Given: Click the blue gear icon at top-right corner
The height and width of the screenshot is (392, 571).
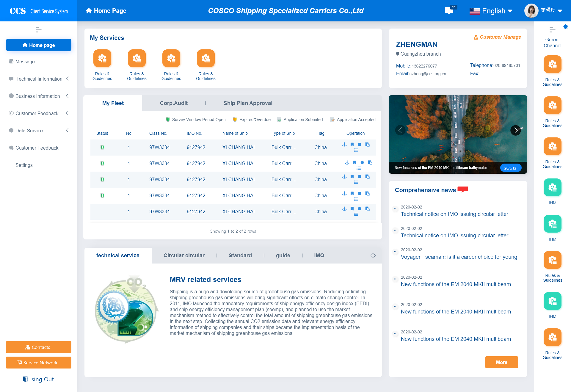Looking at the screenshot, I should pos(565,27).
